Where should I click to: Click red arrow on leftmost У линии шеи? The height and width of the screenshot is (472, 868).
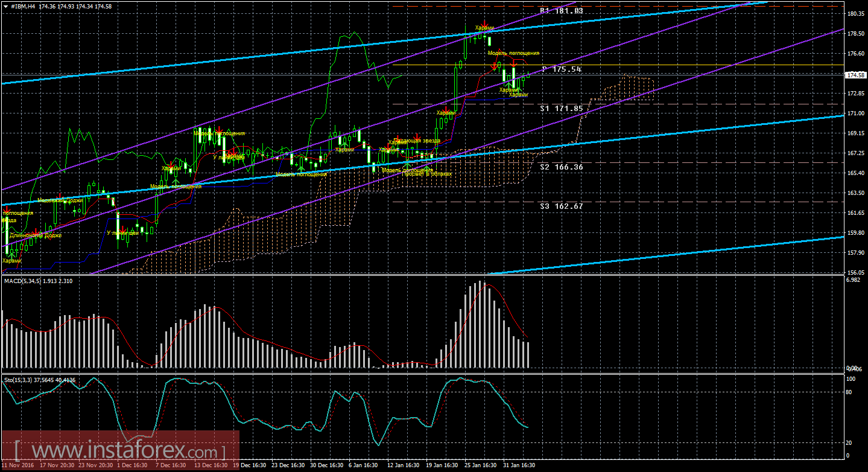122,228
